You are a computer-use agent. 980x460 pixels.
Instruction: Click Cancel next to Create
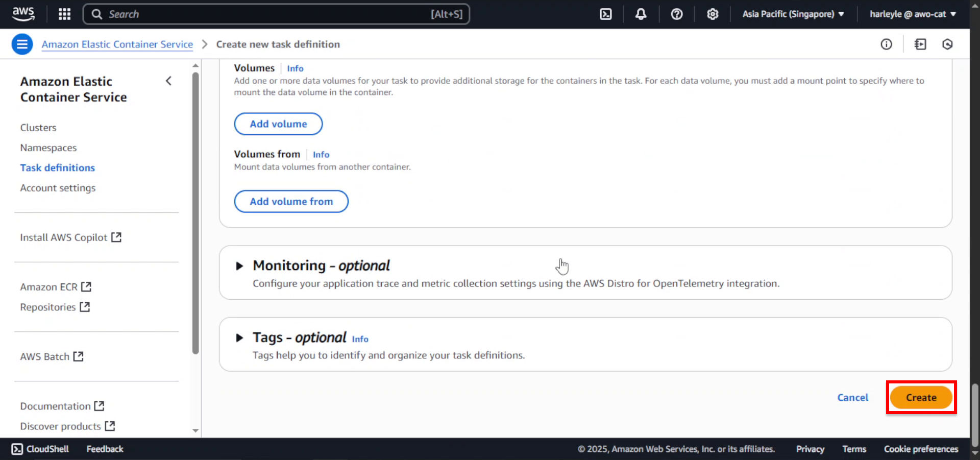pos(852,398)
